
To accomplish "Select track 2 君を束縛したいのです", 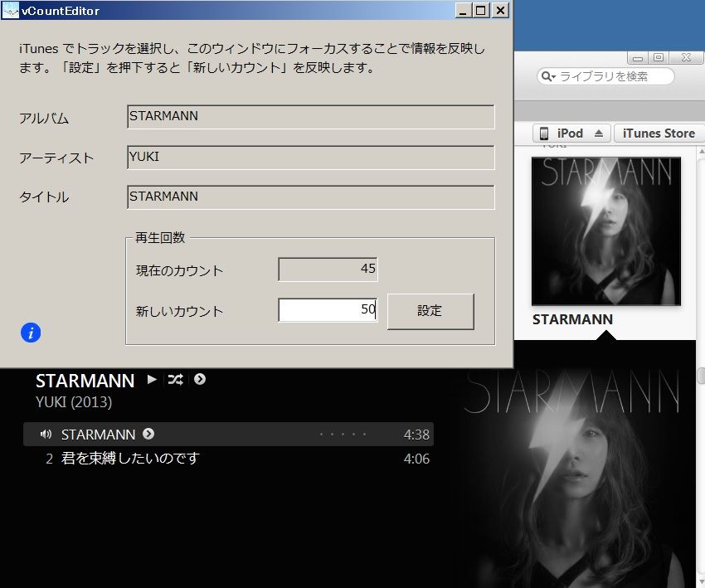I will pos(228,459).
